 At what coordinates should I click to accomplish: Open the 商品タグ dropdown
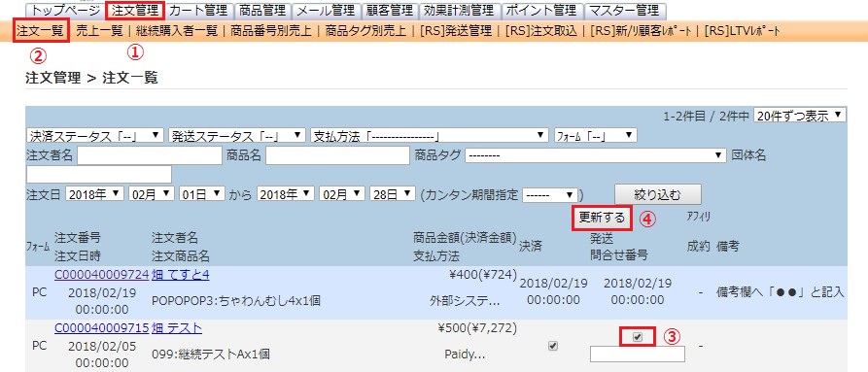(596, 155)
